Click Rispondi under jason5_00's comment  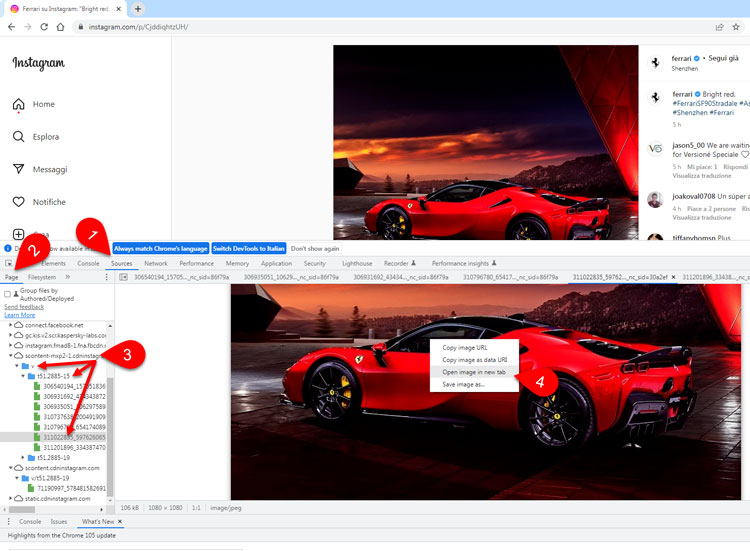pyautogui.click(x=736, y=167)
